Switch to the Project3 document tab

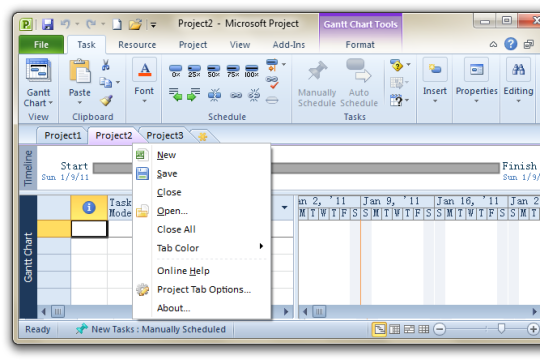click(165, 136)
